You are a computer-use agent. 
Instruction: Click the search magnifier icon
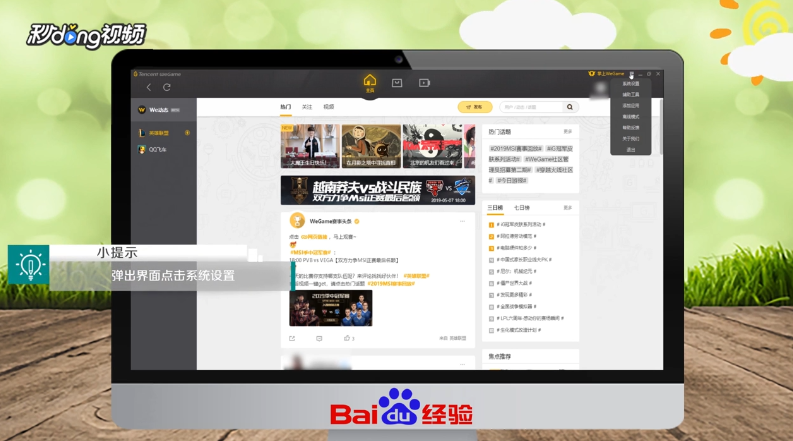(x=570, y=107)
